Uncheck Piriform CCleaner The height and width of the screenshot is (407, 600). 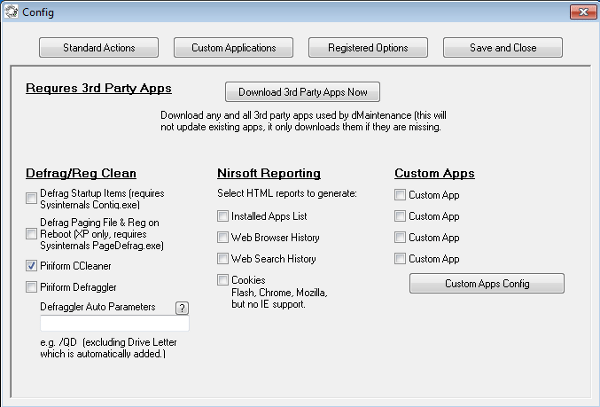pos(32,266)
